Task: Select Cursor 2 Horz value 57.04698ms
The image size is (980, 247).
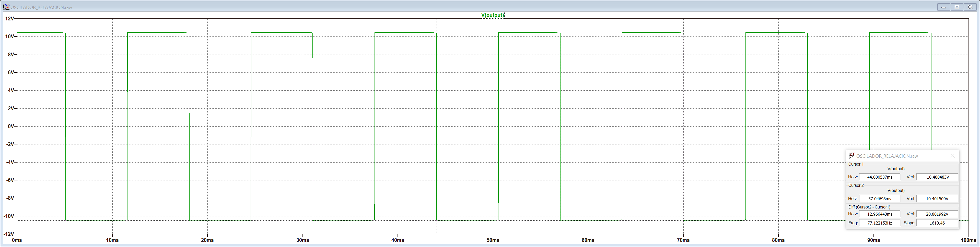Action: coord(879,199)
